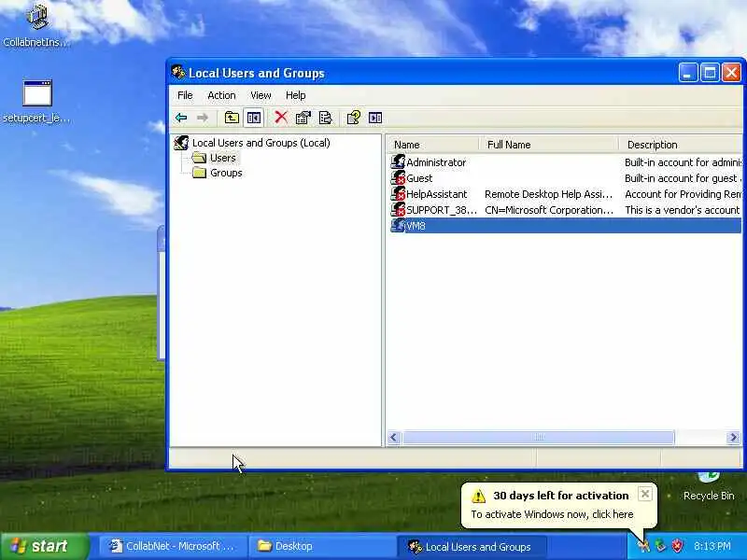Click the Forward arrow toolbar icon
Image resolution: width=747 pixels, height=560 pixels.
(203, 118)
